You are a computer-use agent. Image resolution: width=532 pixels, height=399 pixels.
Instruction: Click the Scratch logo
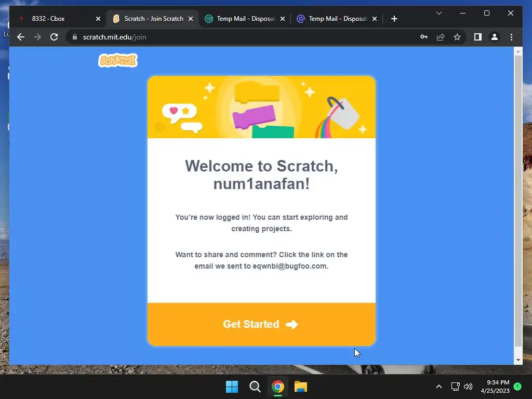118,60
